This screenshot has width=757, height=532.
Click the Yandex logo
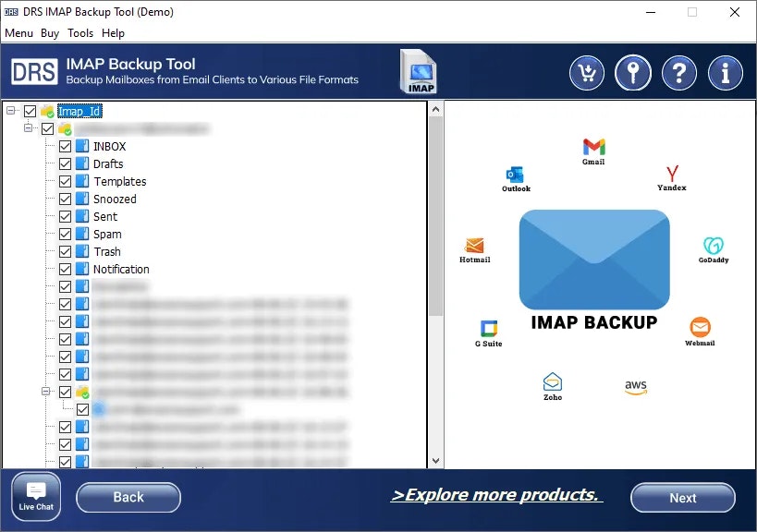pyautogui.click(x=672, y=178)
